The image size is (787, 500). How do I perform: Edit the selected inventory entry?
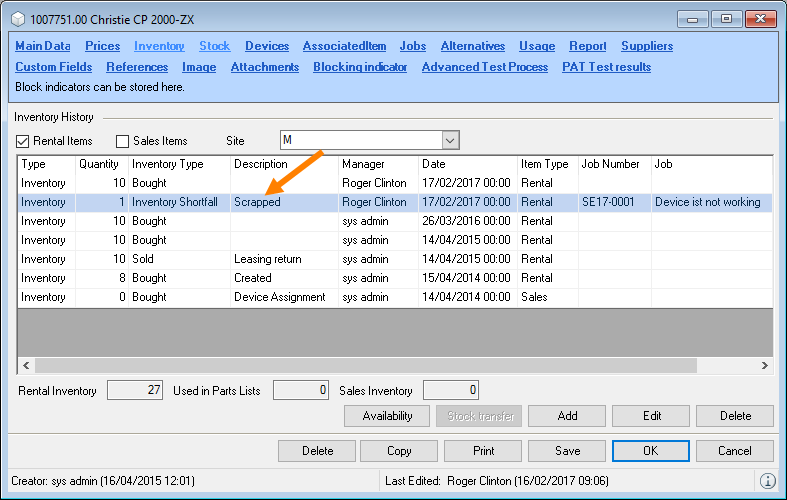651,416
